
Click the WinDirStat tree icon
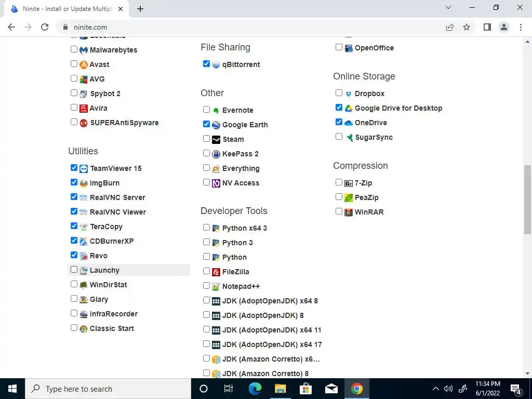84,285
